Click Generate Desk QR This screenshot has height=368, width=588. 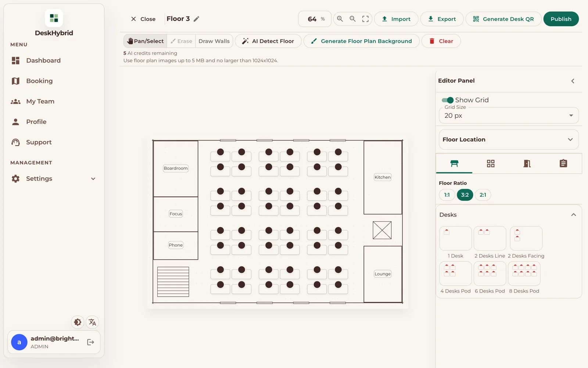[x=503, y=19]
